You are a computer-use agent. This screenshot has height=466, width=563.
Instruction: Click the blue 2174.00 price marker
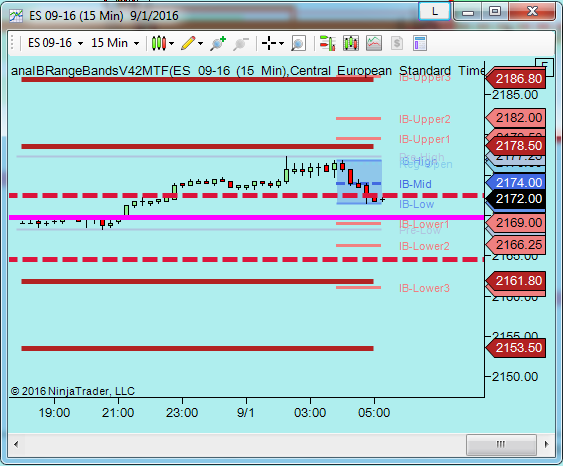point(516,182)
